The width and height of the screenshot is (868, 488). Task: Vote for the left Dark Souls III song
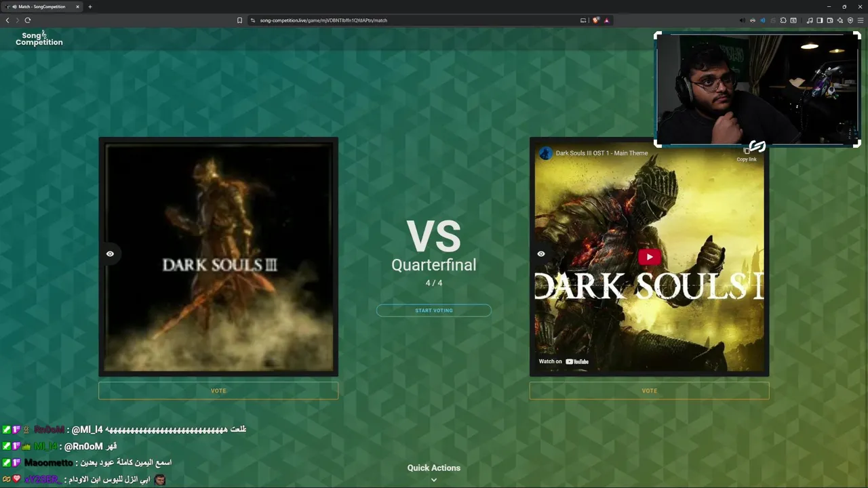pyautogui.click(x=218, y=390)
